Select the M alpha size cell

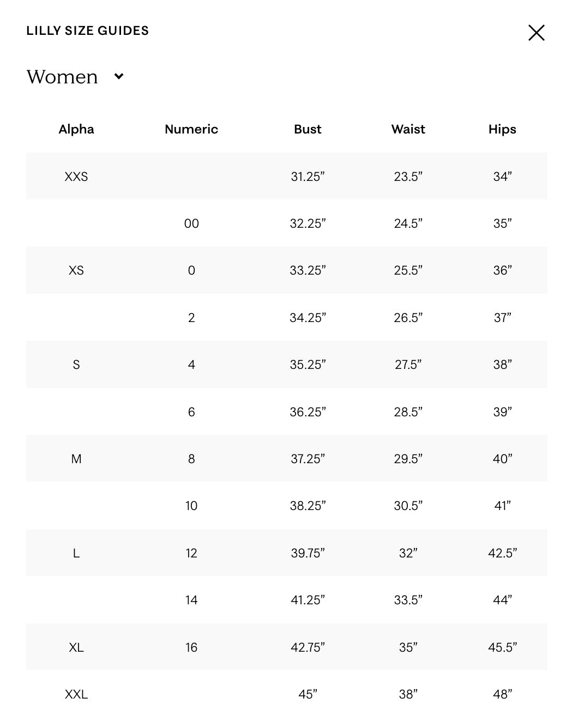click(x=76, y=459)
